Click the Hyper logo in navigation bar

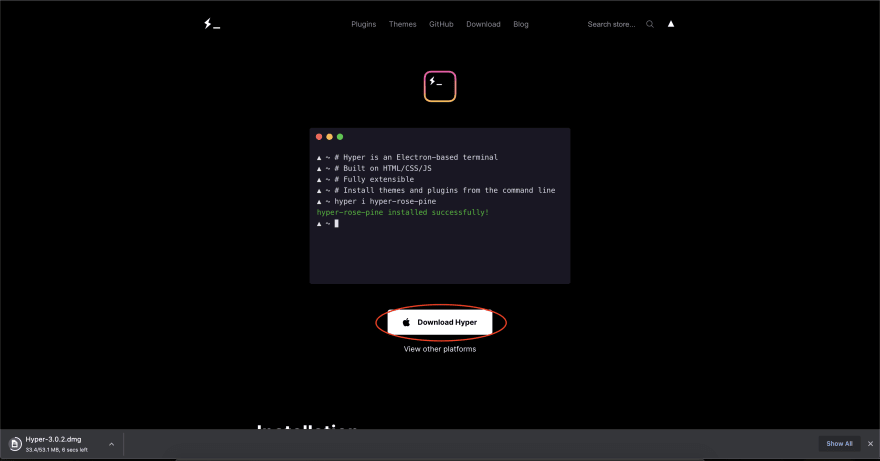click(x=212, y=24)
